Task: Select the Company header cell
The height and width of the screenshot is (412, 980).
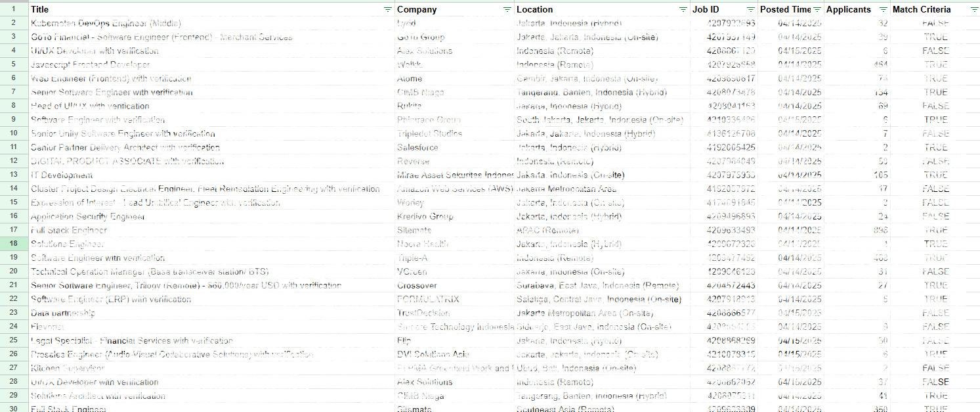Action: click(x=454, y=10)
